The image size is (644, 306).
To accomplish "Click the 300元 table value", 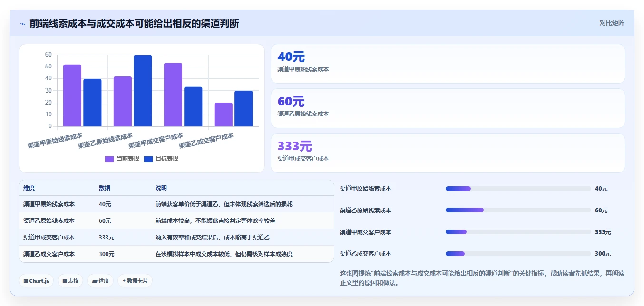I will point(107,254).
